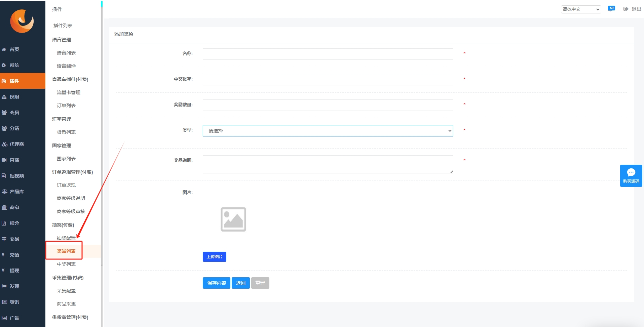The image size is (644, 327).
Task: Click the chat bubble 购买源码 widget
Action: click(x=631, y=176)
